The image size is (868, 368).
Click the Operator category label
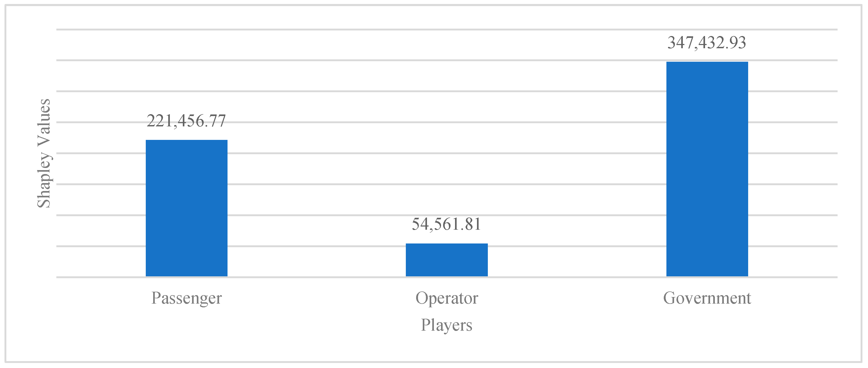tap(447, 298)
